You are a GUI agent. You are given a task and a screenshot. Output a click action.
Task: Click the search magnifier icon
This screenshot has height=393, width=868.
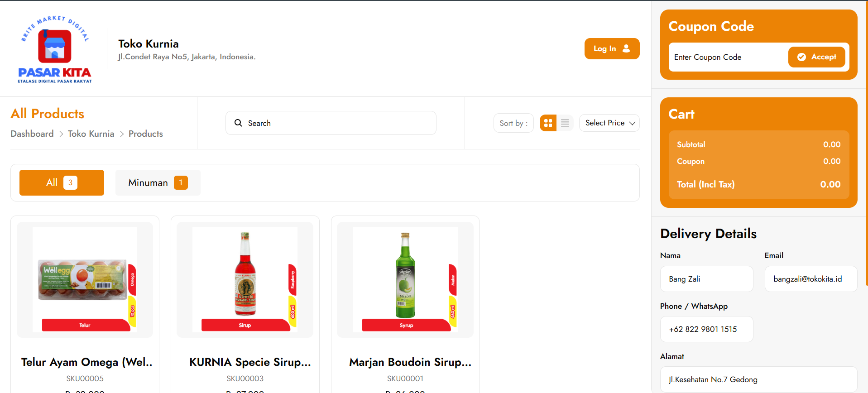(238, 123)
